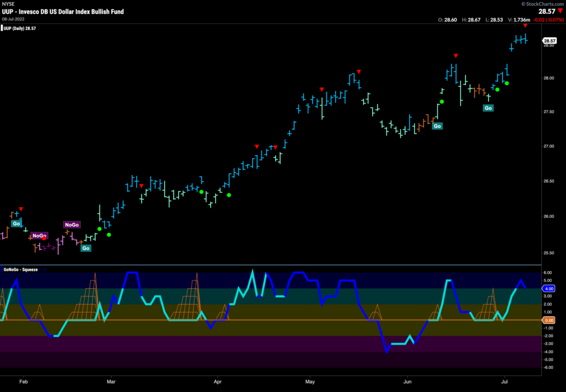
Task: Click the May label on the date axis
Action: click(x=310, y=382)
